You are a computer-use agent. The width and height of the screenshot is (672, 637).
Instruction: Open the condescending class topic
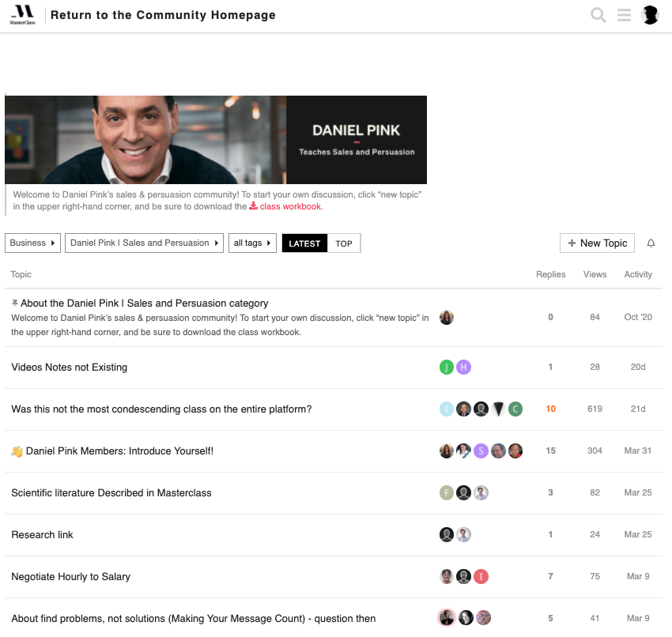tap(161, 409)
